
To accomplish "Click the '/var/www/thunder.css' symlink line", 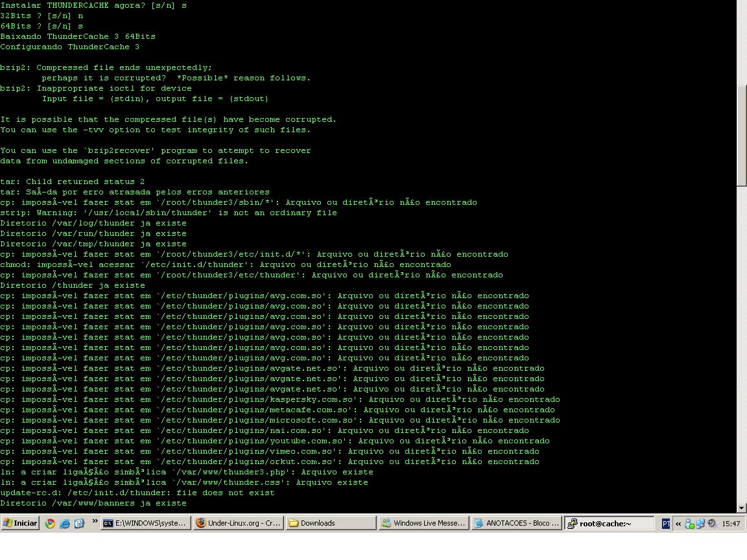I will pyautogui.click(x=184, y=483).
